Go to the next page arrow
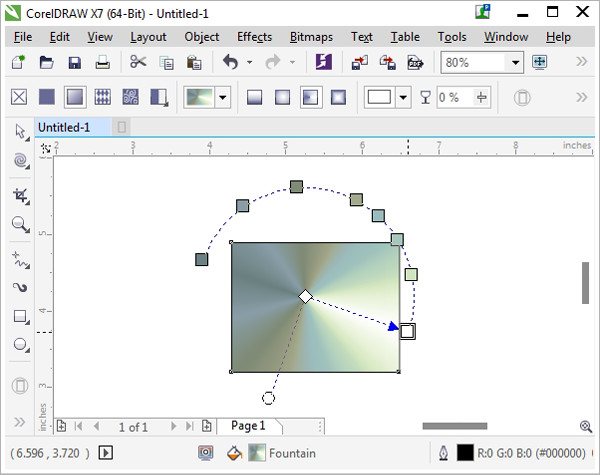Image resolution: width=600 pixels, height=475 pixels. point(173,426)
